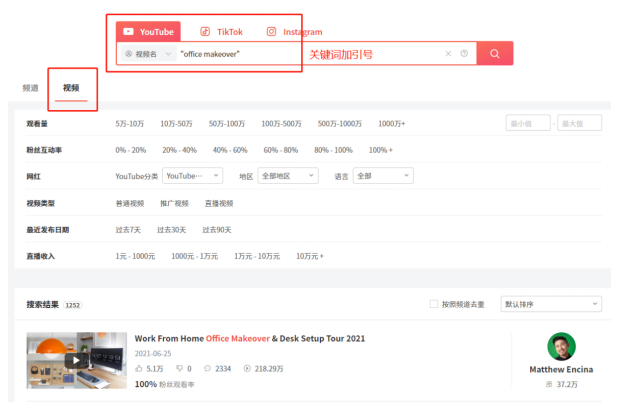Open the 视频名 search type dropdown
Screen dimensions: 639x411
[x=148, y=54]
